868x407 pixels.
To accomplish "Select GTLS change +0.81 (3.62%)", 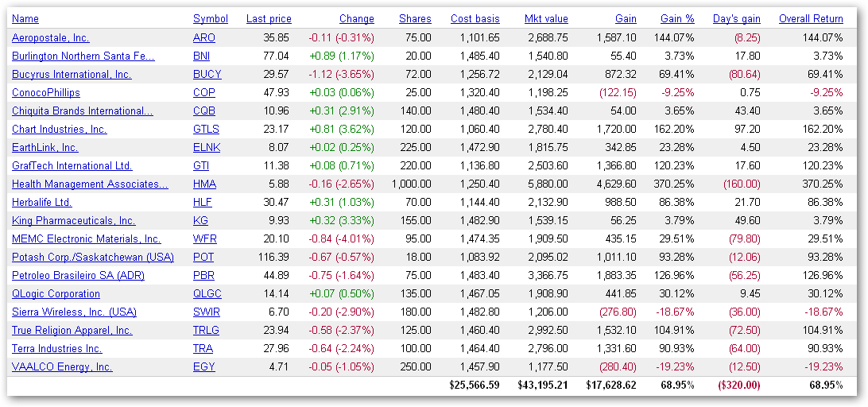I will (340, 129).
